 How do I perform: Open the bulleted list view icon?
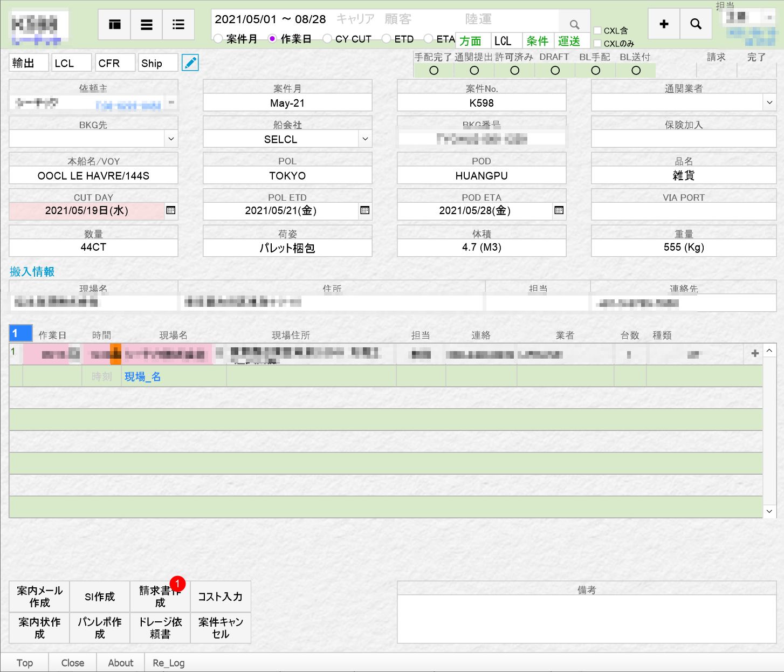click(x=178, y=25)
